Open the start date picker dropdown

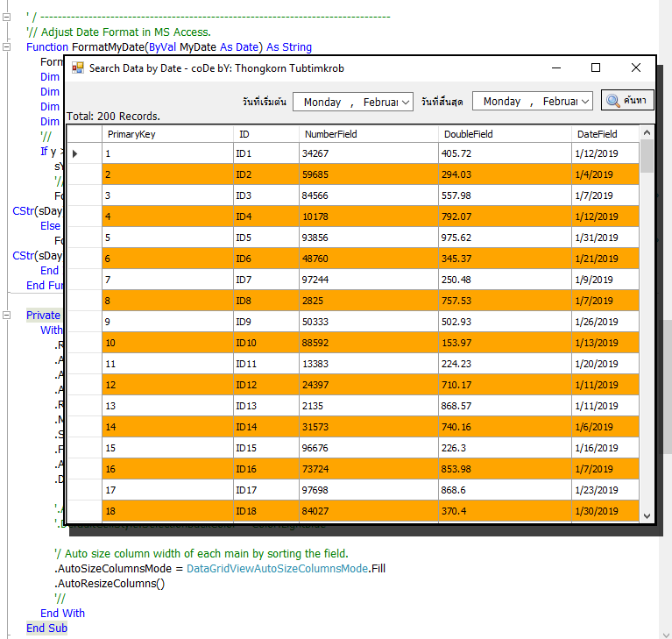[x=406, y=102]
